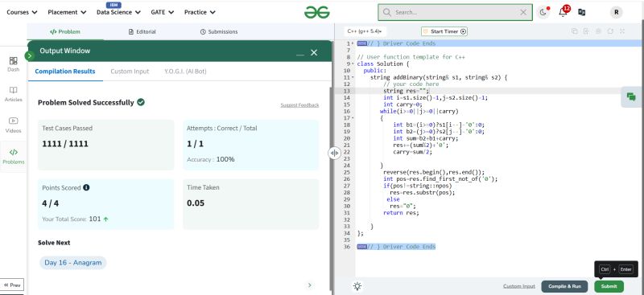
Task: Expand the Placement dropdown menu
Action: [x=67, y=12]
